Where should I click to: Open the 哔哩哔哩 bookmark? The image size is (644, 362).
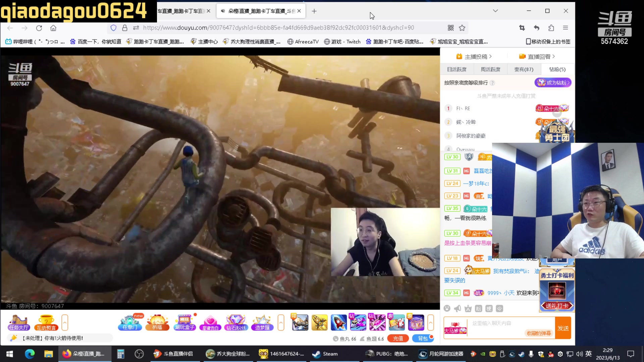click(35, 42)
